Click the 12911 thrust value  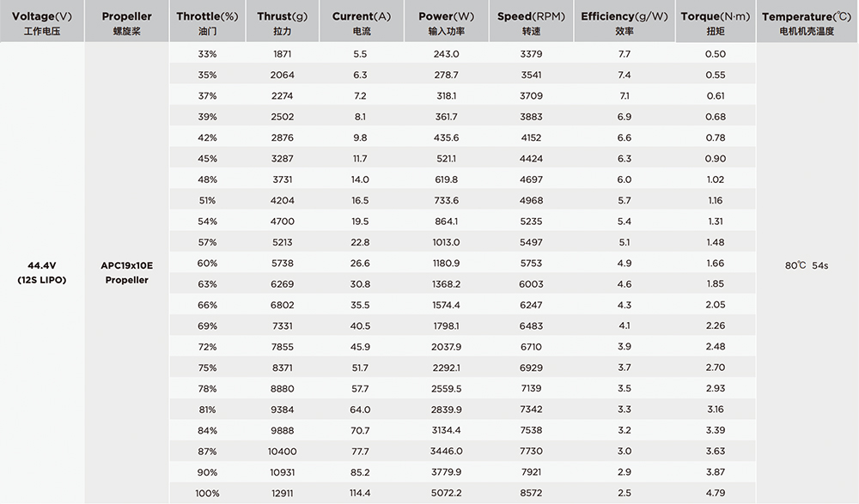tap(282, 493)
